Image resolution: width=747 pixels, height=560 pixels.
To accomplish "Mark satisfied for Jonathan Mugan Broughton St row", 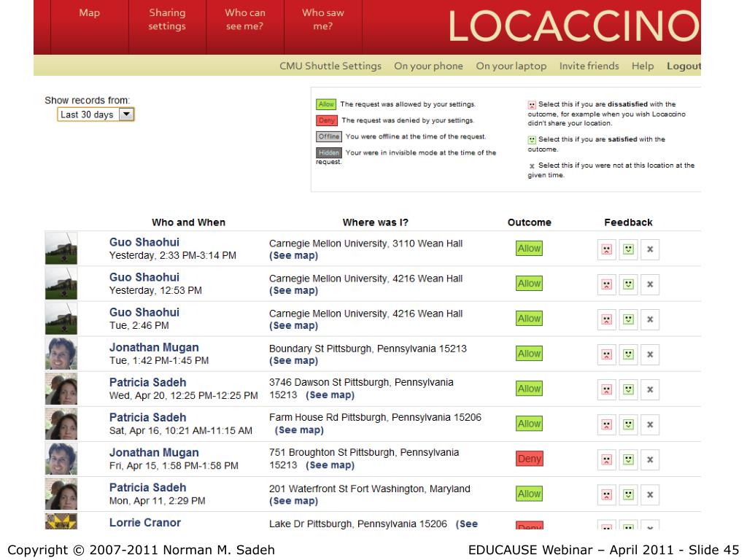I will click(x=628, y=460).
